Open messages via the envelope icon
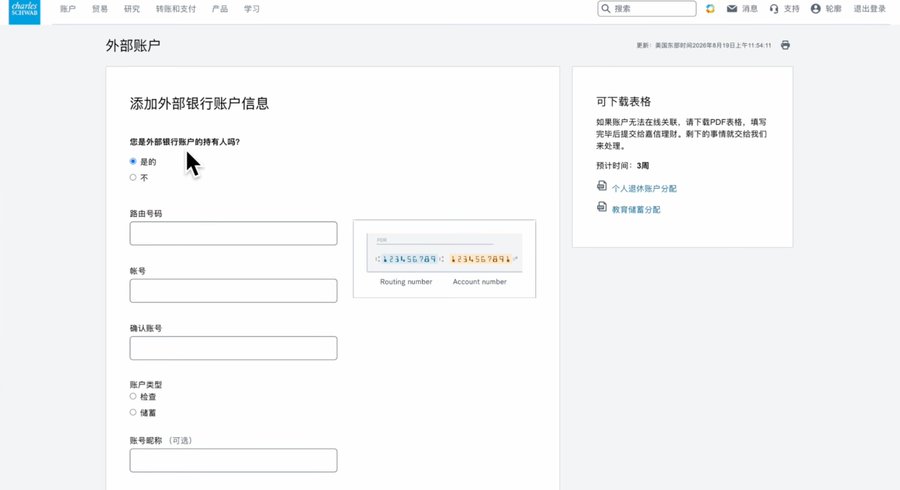This screenshot has height=490, width=900. coord(732,9)
